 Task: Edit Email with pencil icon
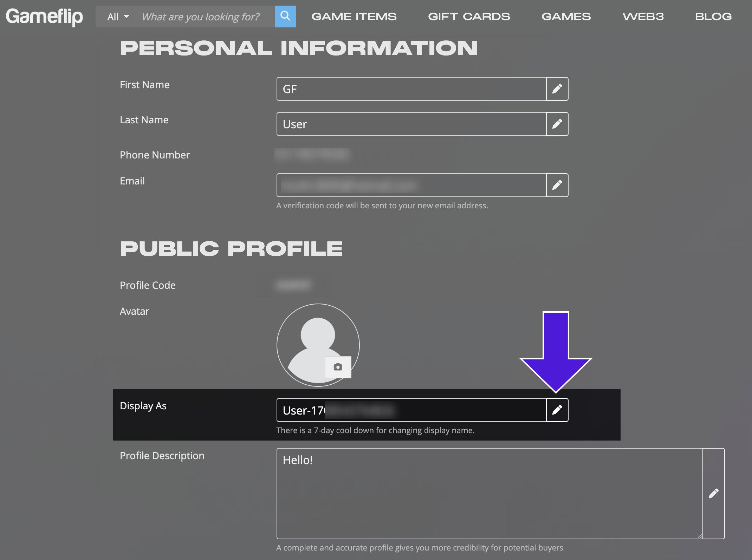(x=557, y=185)
